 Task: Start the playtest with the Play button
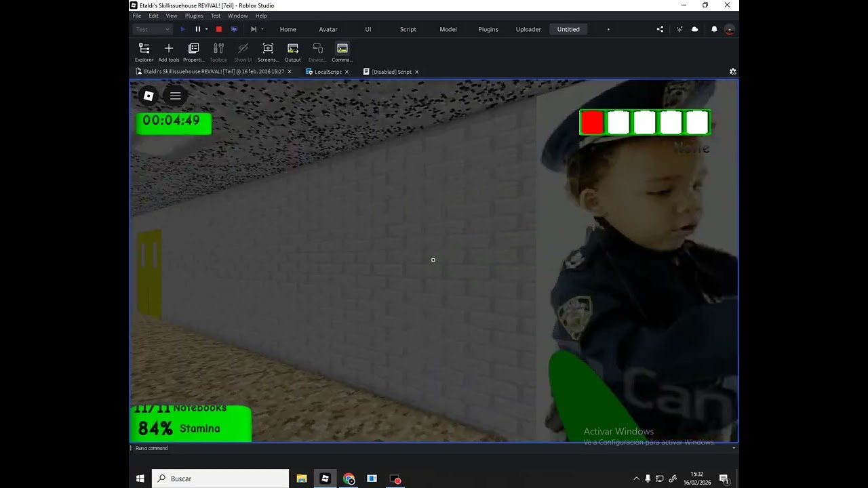(182, 29)
